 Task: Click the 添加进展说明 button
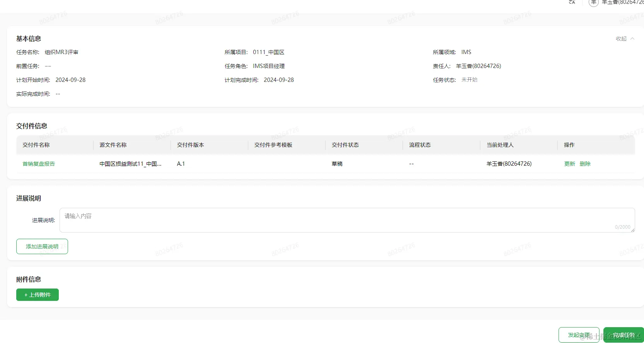[42, 246]
